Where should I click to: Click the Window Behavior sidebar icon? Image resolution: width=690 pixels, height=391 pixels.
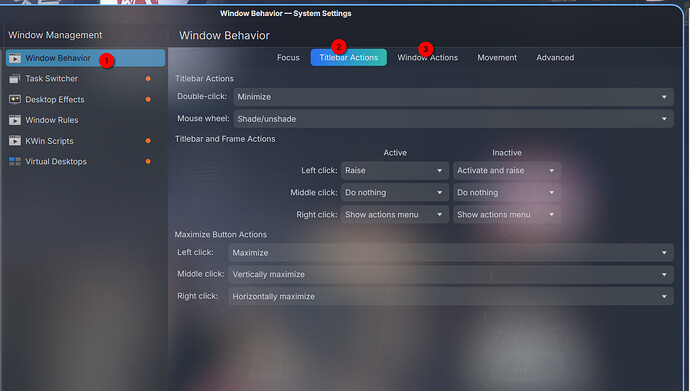point(15,58)
